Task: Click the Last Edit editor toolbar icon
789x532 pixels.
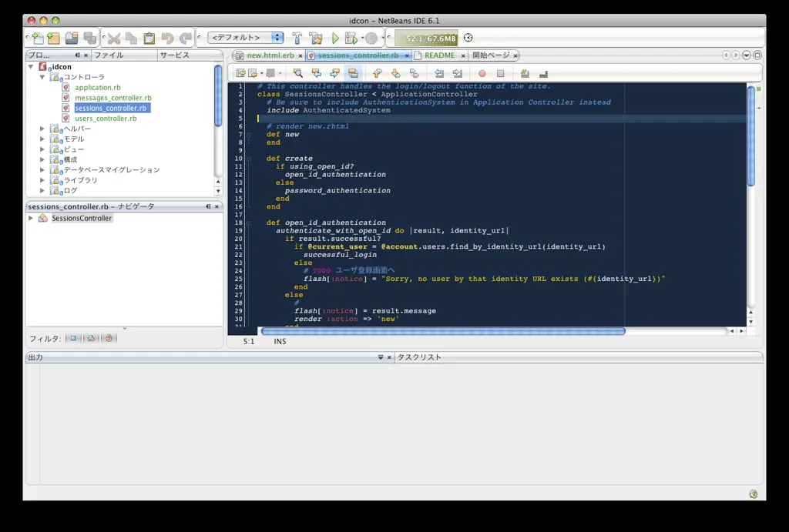Action: (240, 73)
